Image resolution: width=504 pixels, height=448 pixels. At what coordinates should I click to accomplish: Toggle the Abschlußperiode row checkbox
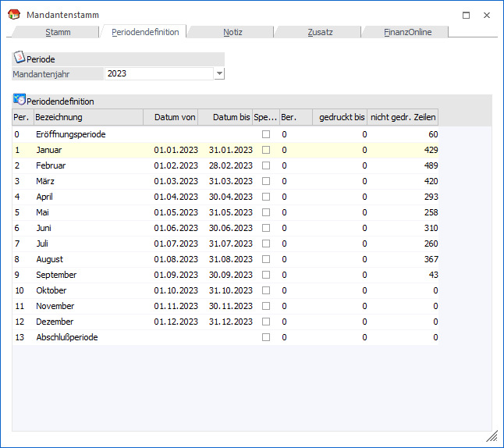(266, 337)
